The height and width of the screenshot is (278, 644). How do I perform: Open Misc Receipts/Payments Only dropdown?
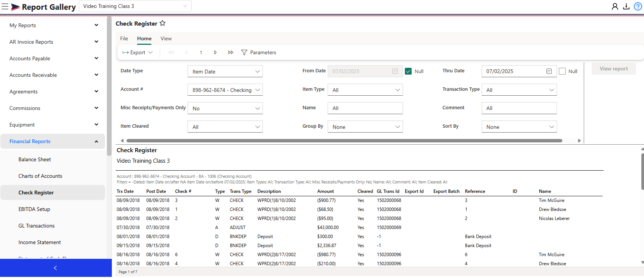[x=225, y=108]
